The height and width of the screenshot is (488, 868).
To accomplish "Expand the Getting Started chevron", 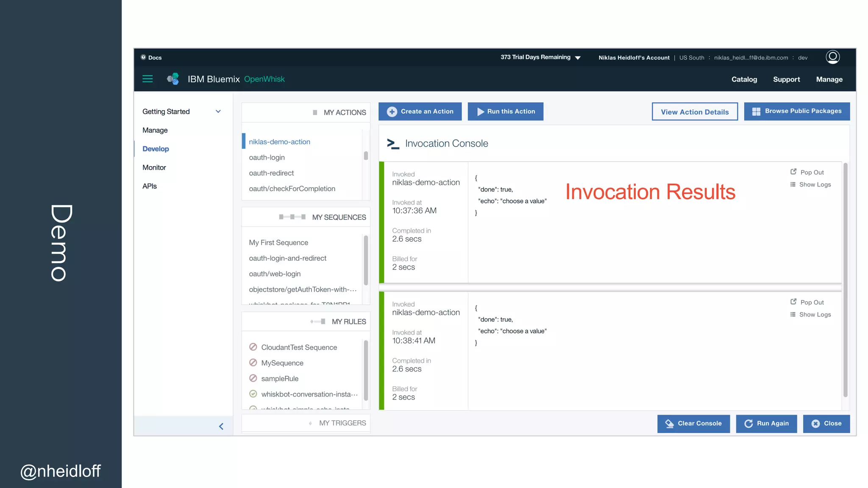I will pyautogui.click(x=218, y=111).
